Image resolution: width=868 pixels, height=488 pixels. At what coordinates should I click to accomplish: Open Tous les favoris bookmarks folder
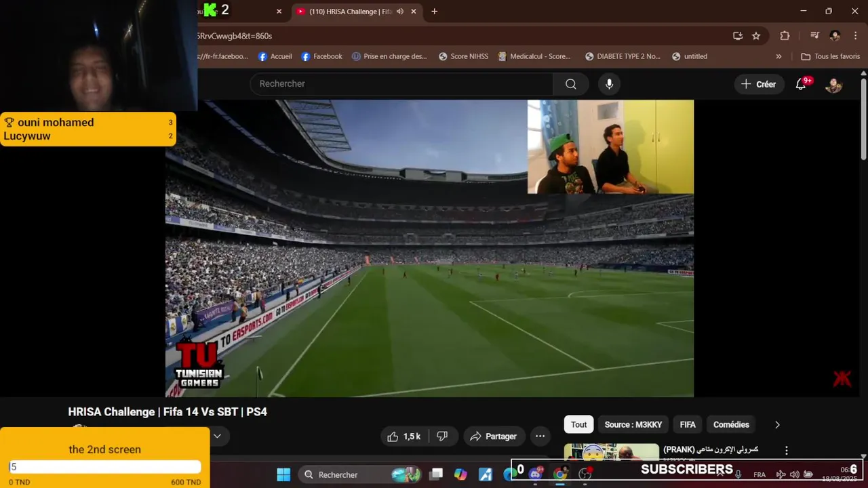click(x=830, y=57)
